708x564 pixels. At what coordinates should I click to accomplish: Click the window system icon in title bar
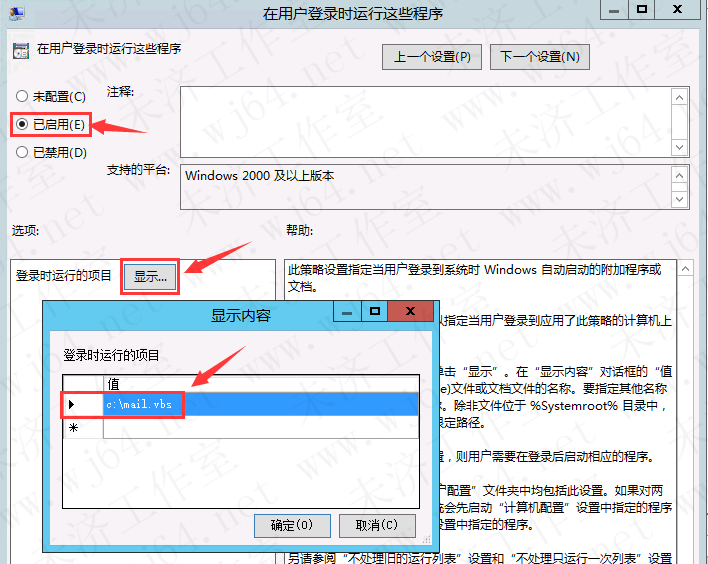(17, 12)
